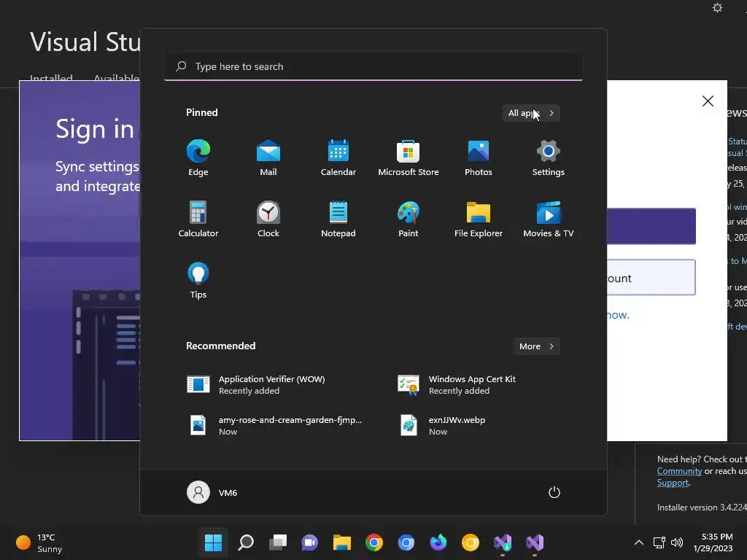Screen dimensions: 747x560
Task: Open the weather widget
Action: click(40, 542)
